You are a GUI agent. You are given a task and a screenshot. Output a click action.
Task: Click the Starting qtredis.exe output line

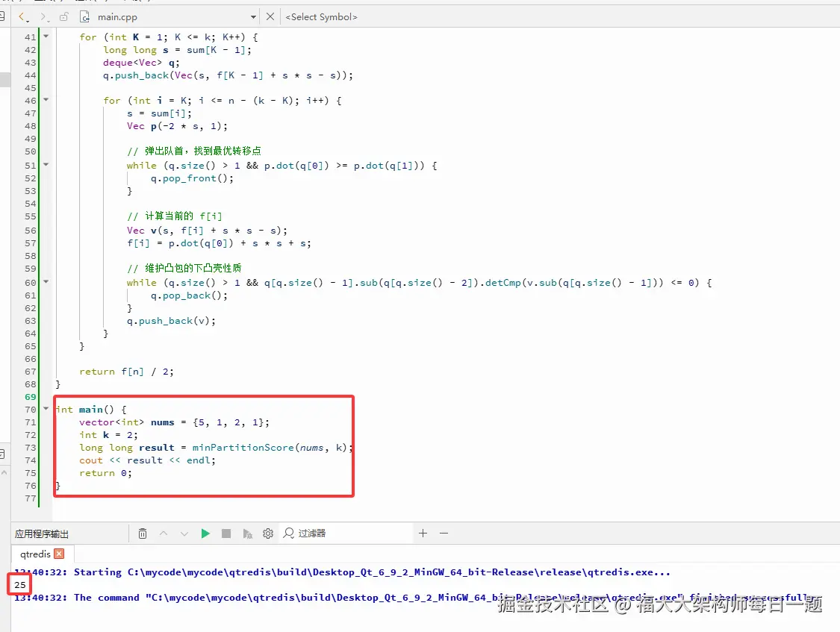click(x=342, y=572)
